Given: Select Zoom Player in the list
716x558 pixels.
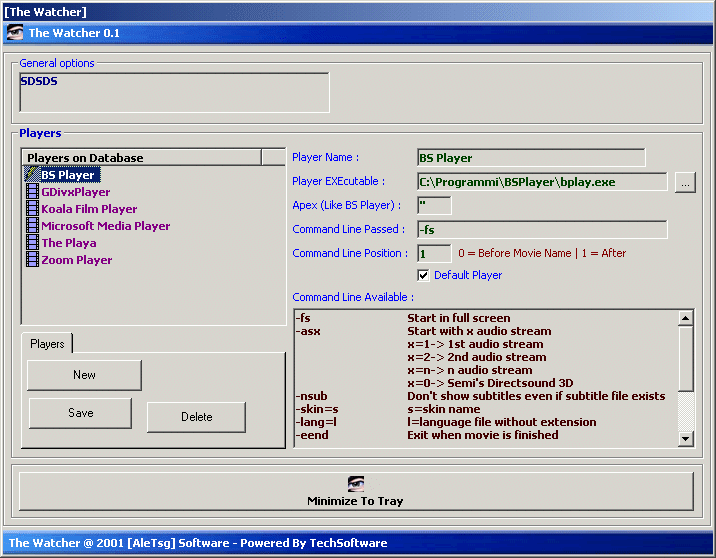Looking at the screenshot, I should (77, 259).
